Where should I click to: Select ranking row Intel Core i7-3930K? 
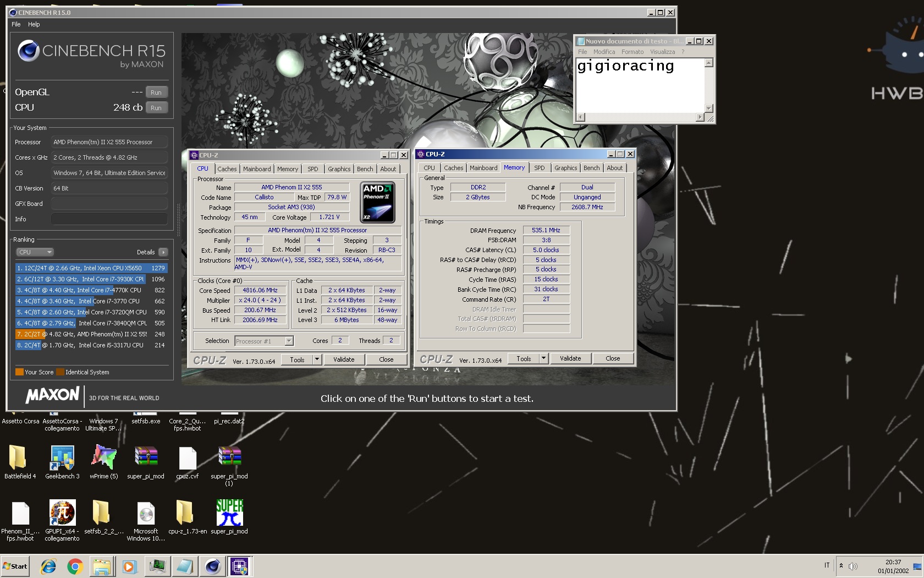click(91, 279)
